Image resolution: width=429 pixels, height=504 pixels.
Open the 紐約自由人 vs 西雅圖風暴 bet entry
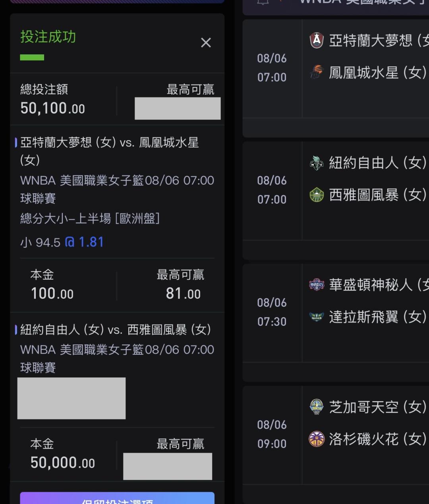click(x=116, y=329)
